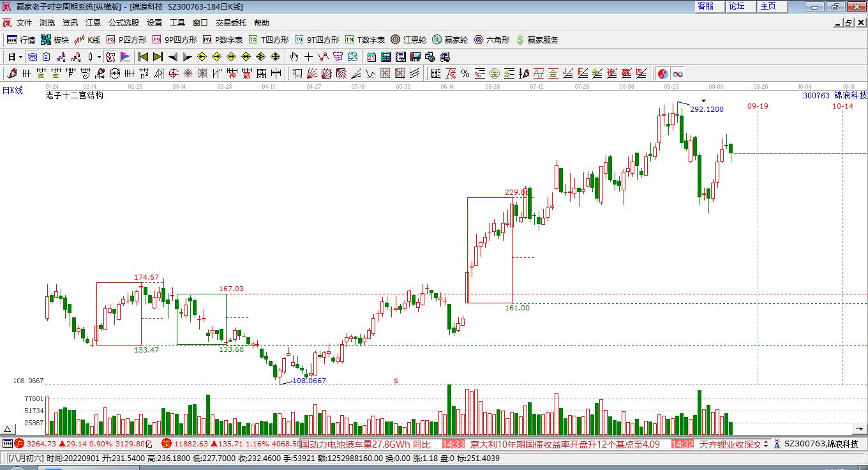
Task: Open the 行情 quotes view
Action: [x=21, y=40]
